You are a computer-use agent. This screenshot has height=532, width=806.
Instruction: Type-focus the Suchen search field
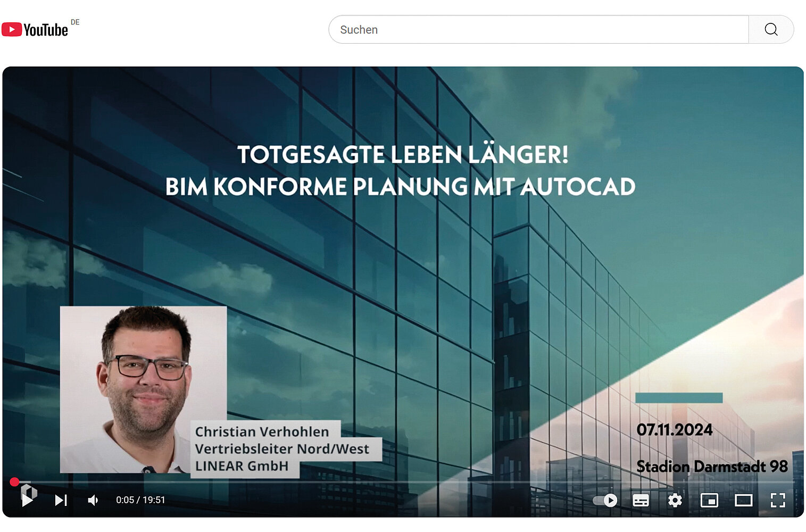(537, 30)
